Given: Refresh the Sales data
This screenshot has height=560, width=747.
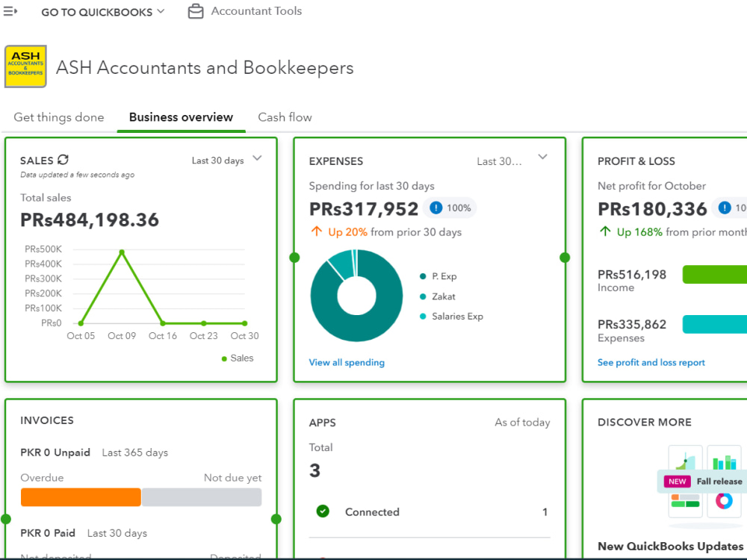Looking at the screenshot, I should coord(63,160).
